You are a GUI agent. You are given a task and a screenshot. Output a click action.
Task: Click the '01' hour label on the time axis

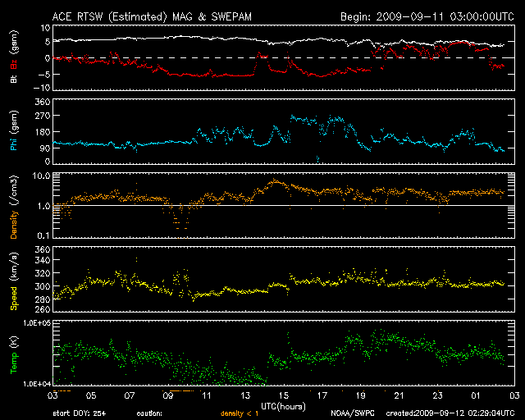(476, 395)
